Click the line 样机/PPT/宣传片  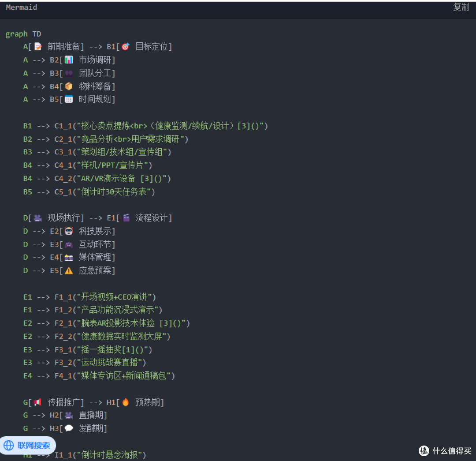[x=88, y=165]
